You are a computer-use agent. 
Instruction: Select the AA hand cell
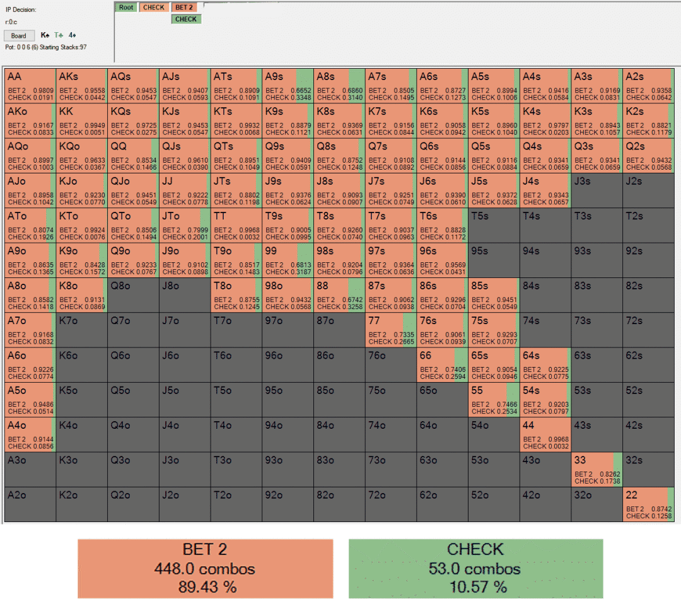pos(30,86)
